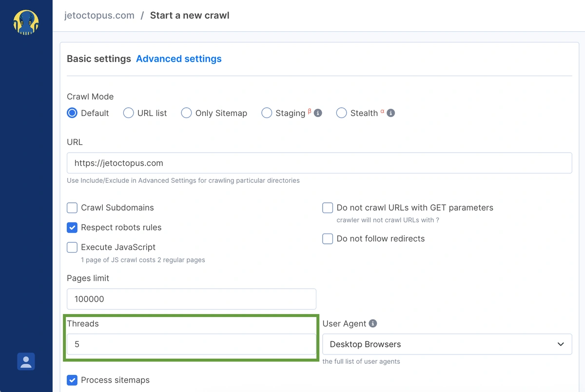Click jetoctopus.com breadcrumb link

(99, 16)
